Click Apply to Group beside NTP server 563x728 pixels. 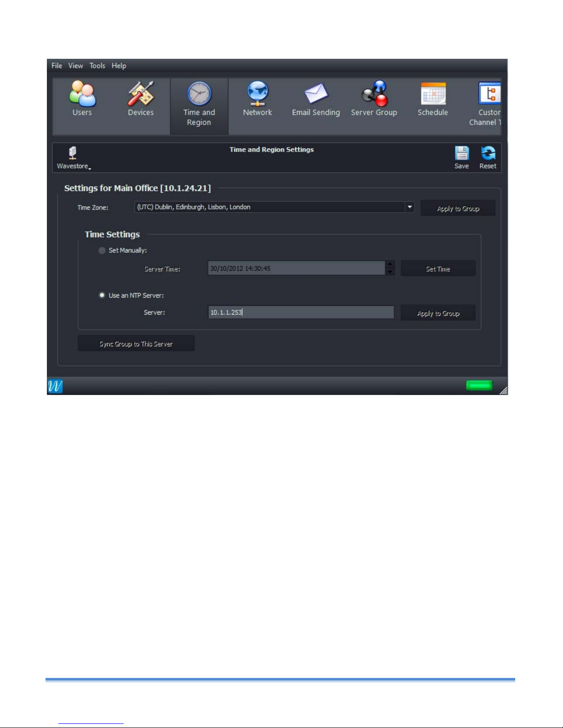[438, 313]
